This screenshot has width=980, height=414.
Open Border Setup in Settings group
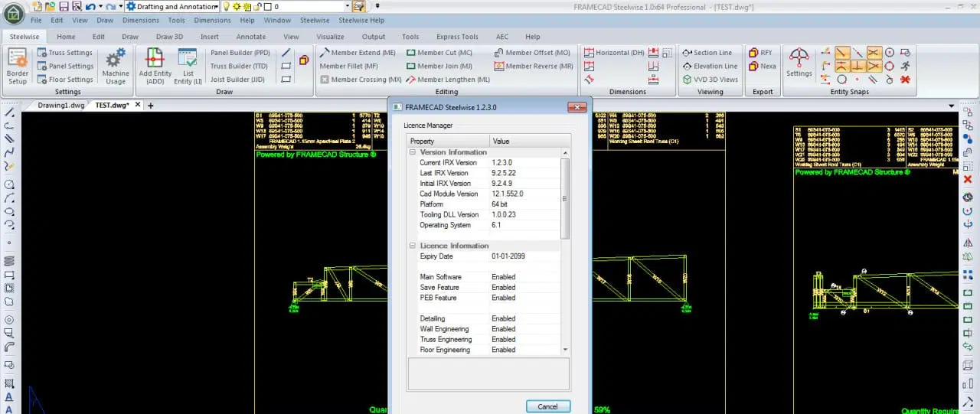tap(18, 66)
